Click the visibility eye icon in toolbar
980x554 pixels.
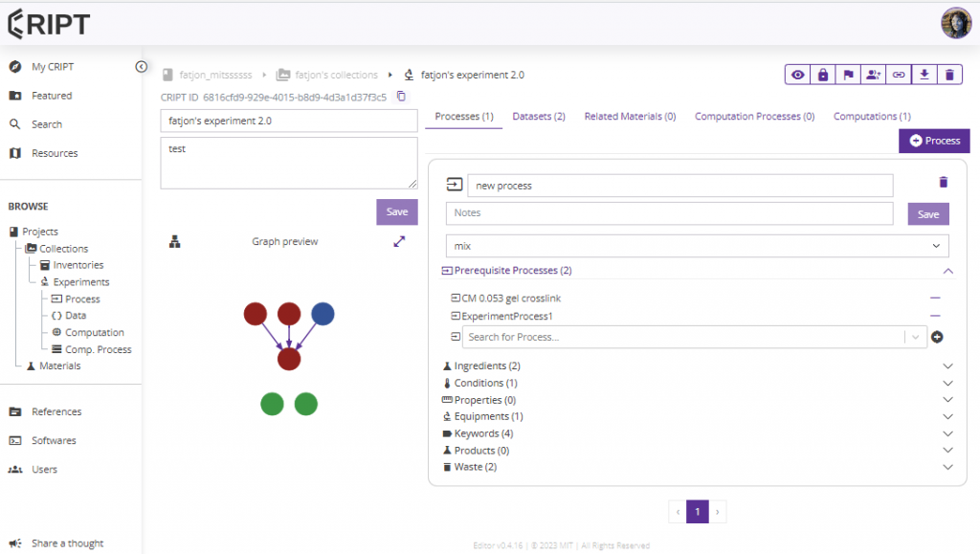pyautogui.click(x=797, y=75)
